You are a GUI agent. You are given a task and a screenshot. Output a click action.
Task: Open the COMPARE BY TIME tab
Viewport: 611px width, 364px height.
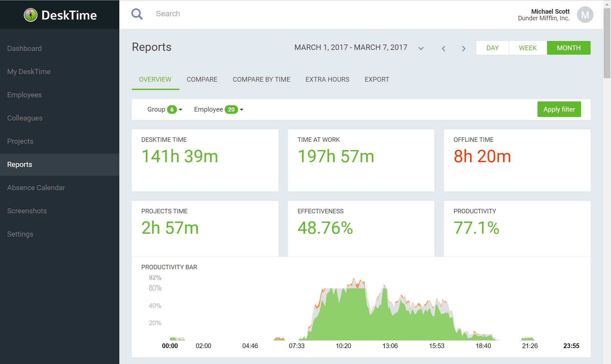tap(261, 79)
